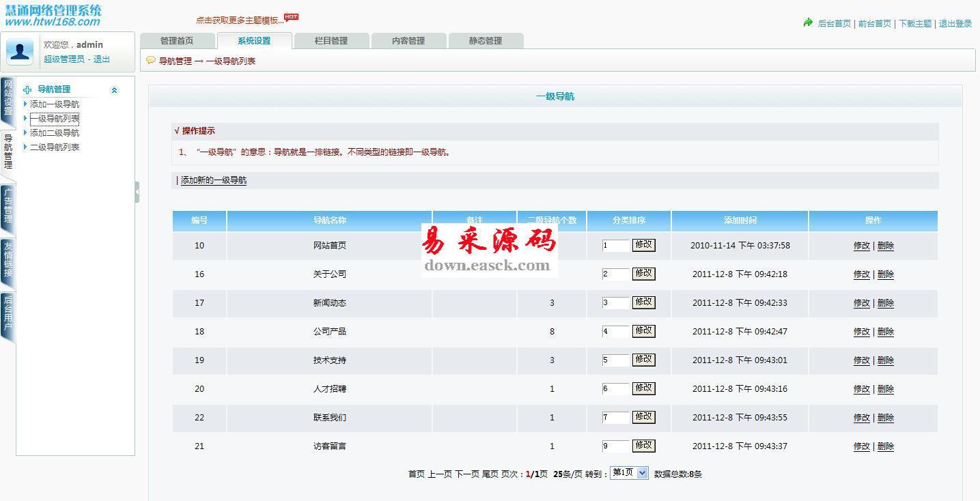The width and height of the screenshot is (980, 501).
Task: Open the 后台用户 vertical side tab
Action: (8, 314)
